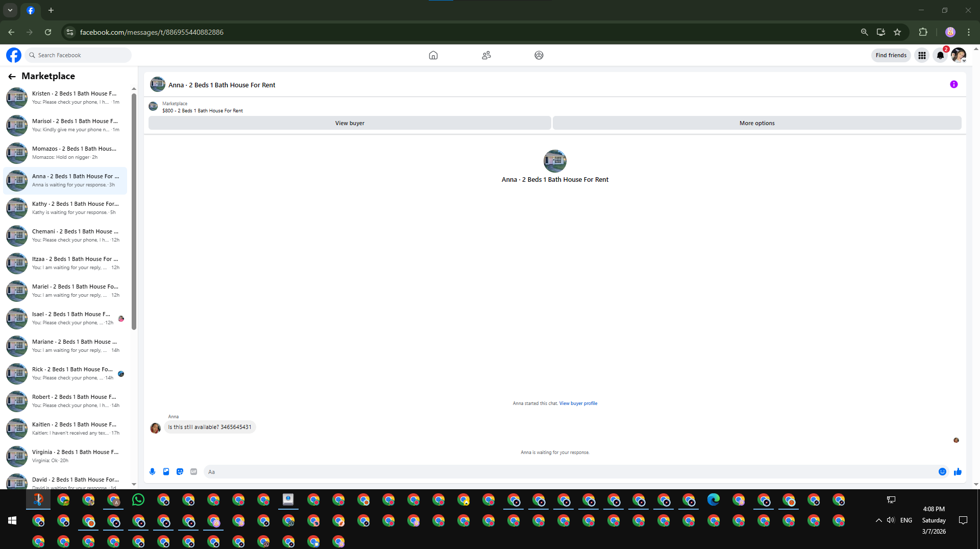Open the Groups icon in top navigation
This screenshot has height=549, width=980.
tap(539, 55)
